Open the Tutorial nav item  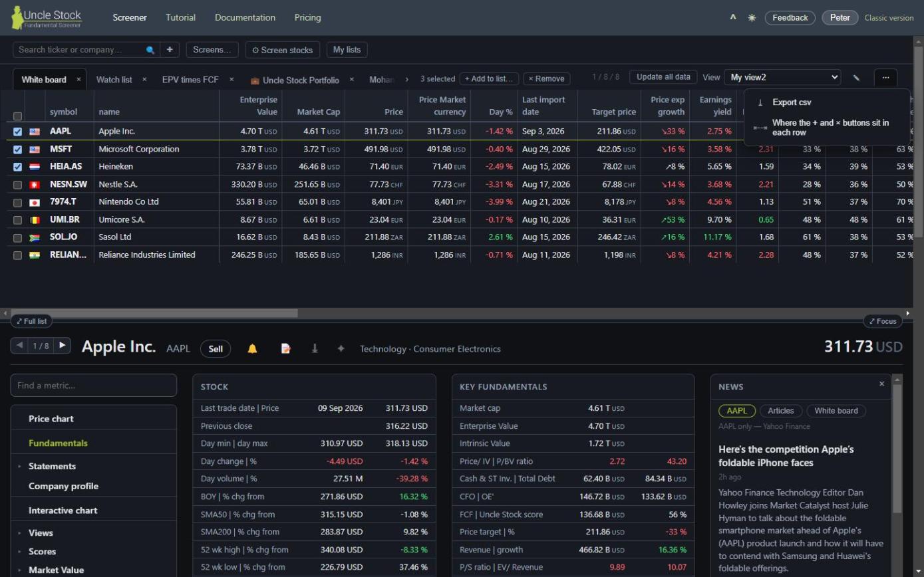pyautogui.click(x=180, y=18)
